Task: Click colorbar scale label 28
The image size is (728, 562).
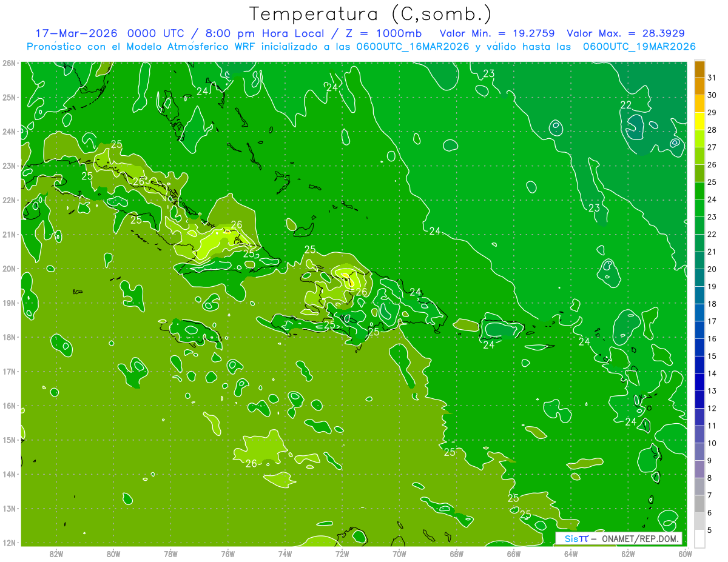Action: (x=712, y=130)
